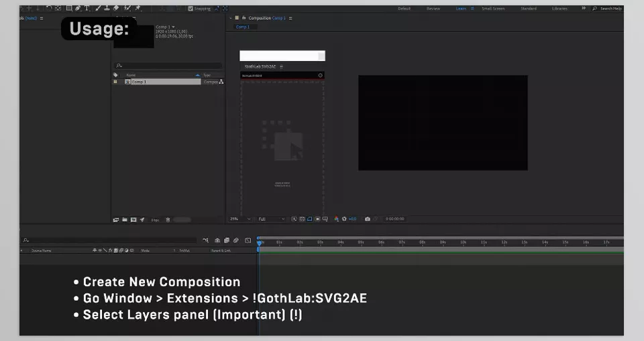
Task: Click the Search Help field
Action: tap(610, 9)
